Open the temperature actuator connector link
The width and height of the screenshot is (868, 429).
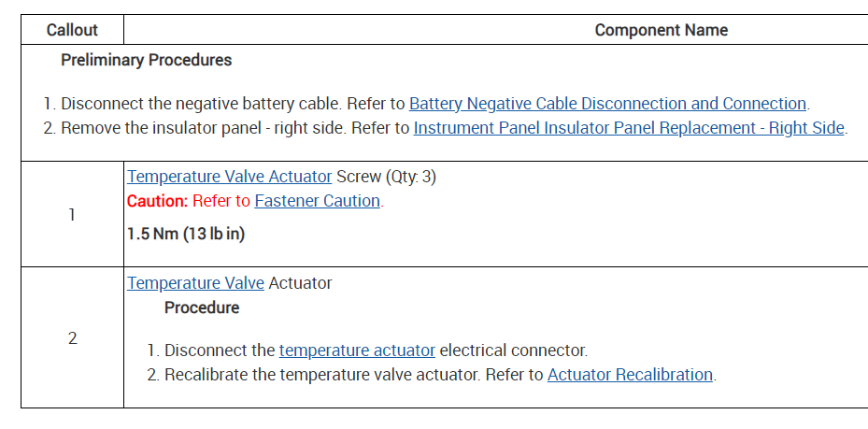click(x=357, y=350)
